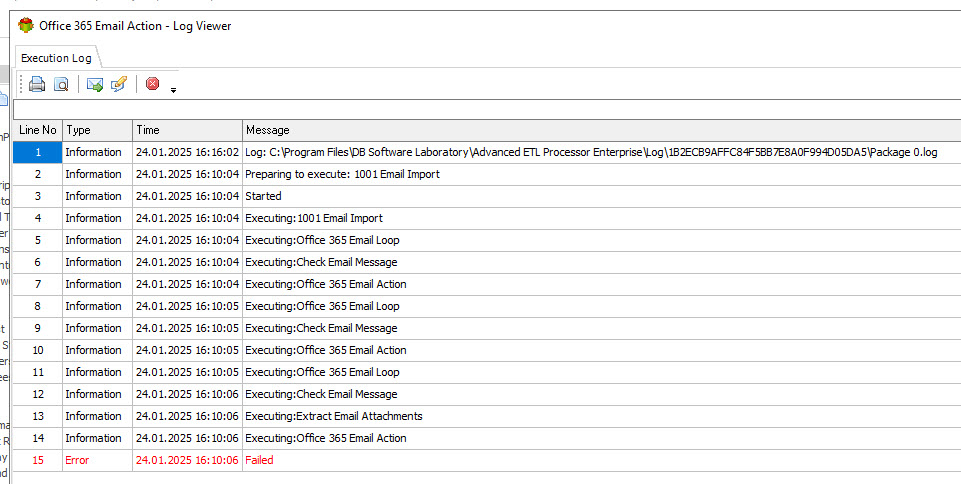
Task: Select the highlighted Line No 1 cell
Action: click(37, 152)
